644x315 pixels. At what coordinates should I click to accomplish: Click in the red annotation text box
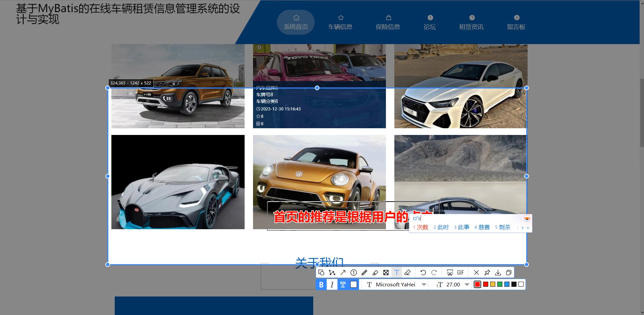coord(353,216)
